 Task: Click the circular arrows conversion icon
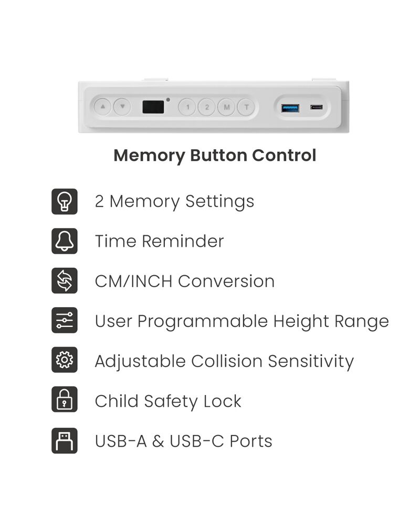point(65,281)
